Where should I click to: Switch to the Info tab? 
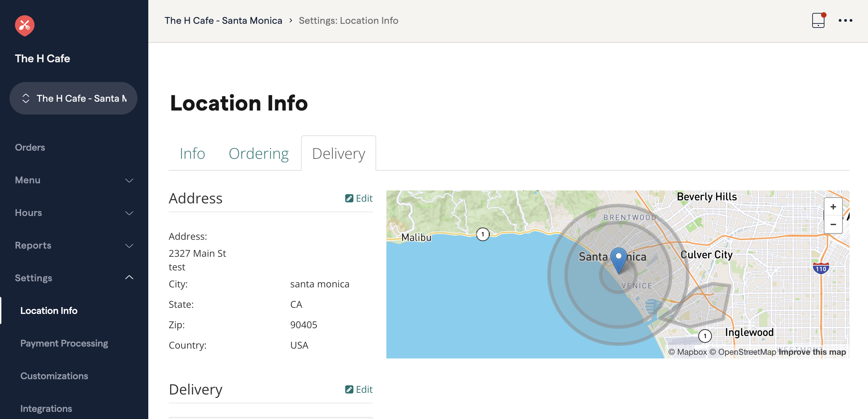pos(192,153)
